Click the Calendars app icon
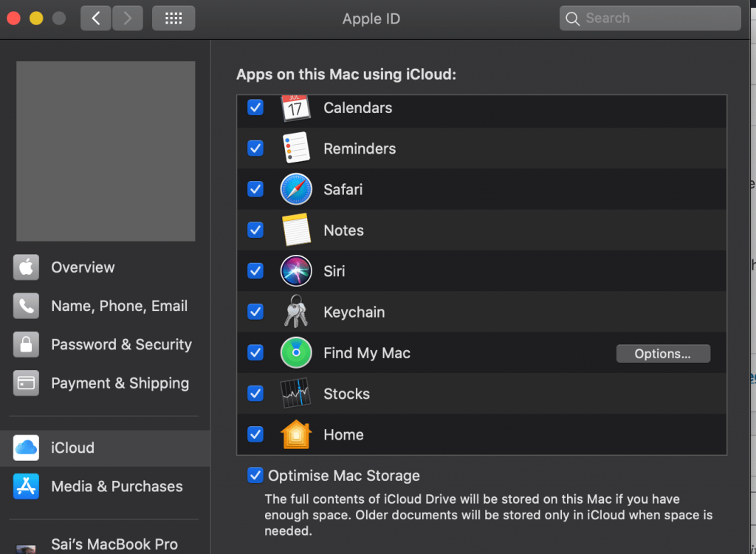Screen dimensions: 756x554 point(295,107)
